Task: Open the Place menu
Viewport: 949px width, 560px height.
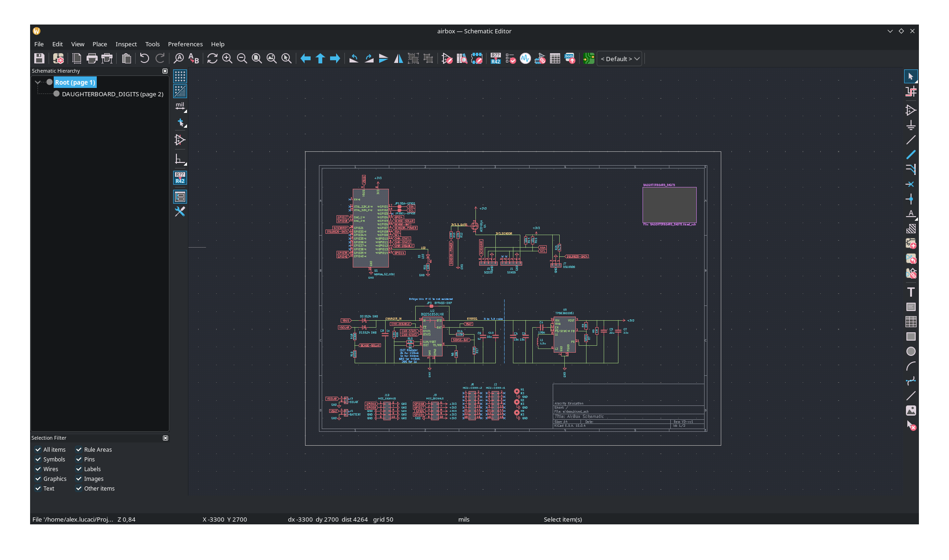Action: (100, 44)
